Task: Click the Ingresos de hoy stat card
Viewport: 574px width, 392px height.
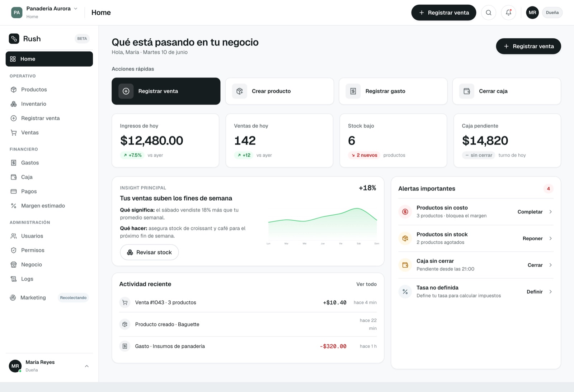Action: [165, 140]
